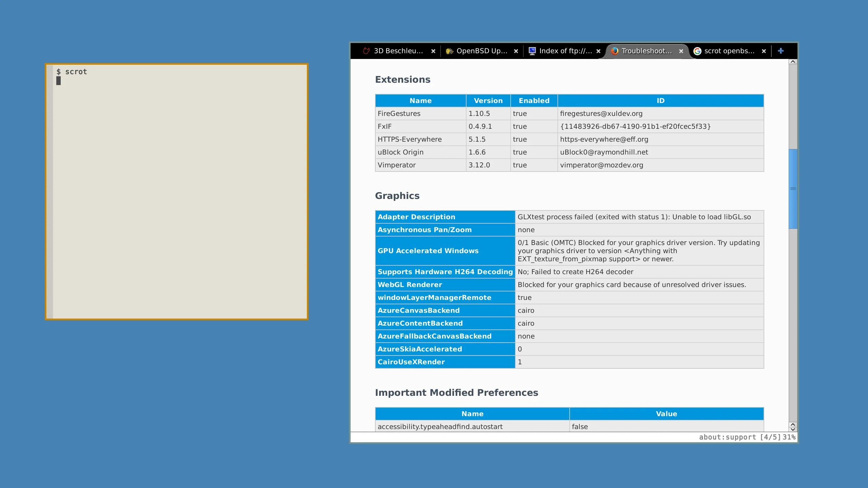Click the ftp Index tab monitor icon
The width and height of the screenshot is (868, 488).
(532, 51)
